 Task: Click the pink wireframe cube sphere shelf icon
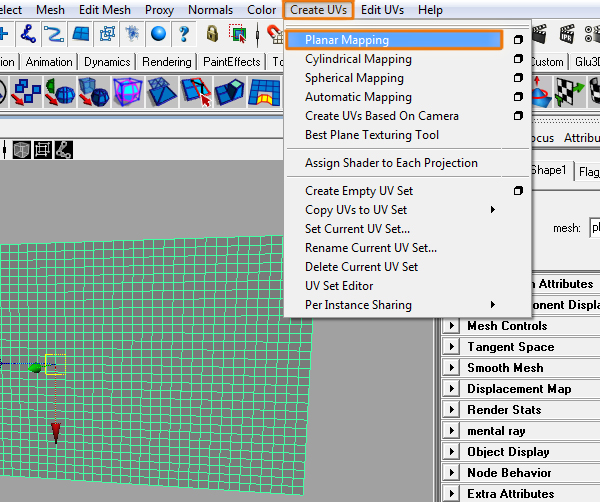[128, 92]
